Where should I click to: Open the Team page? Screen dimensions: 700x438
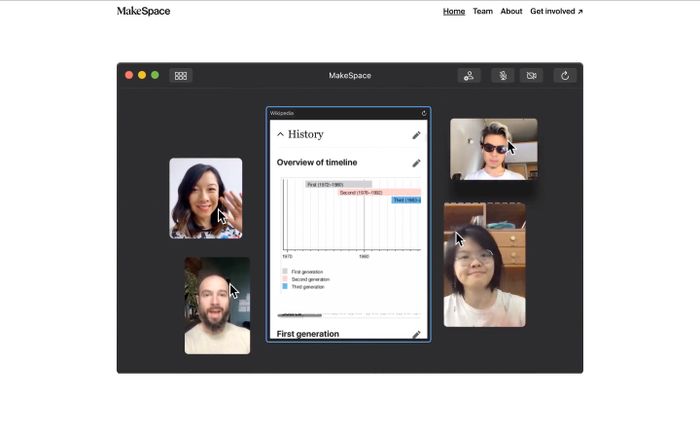click(483, 11)
